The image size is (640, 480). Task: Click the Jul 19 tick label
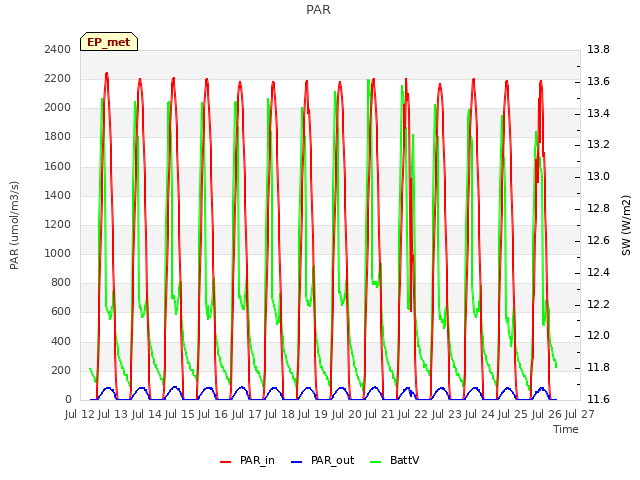coord(313,414)
